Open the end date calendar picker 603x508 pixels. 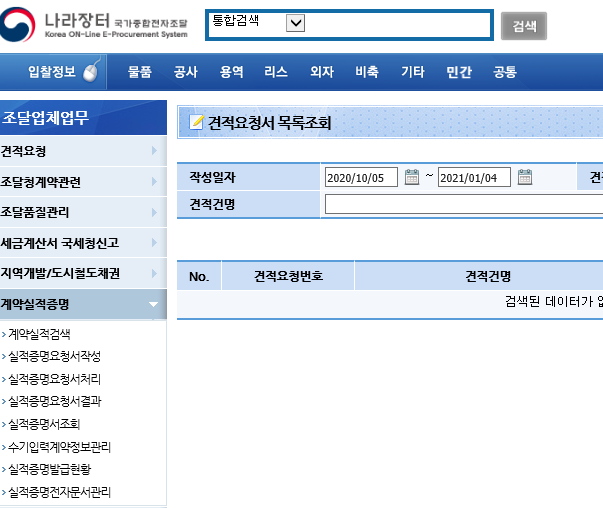point(525,177)
